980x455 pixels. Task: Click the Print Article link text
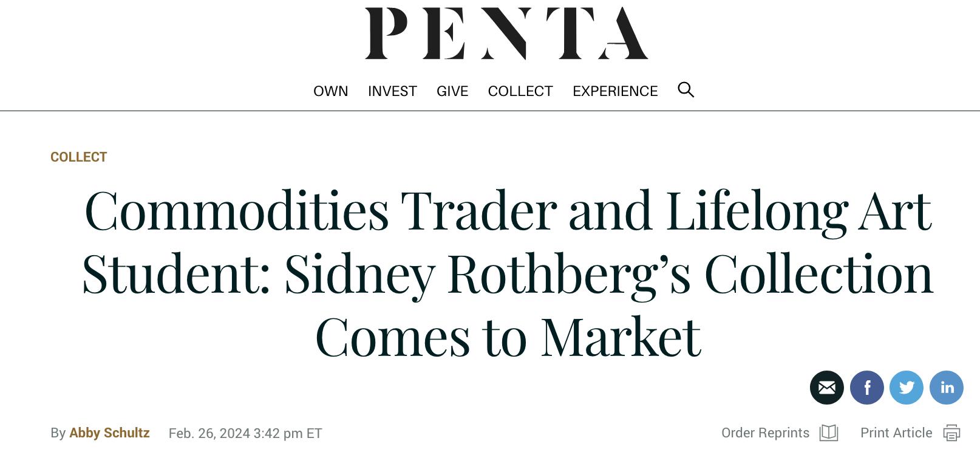896,433
